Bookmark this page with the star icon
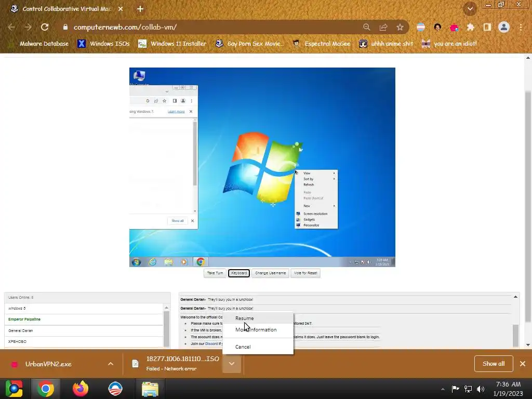The image size is (532, 399). point(400,27)
